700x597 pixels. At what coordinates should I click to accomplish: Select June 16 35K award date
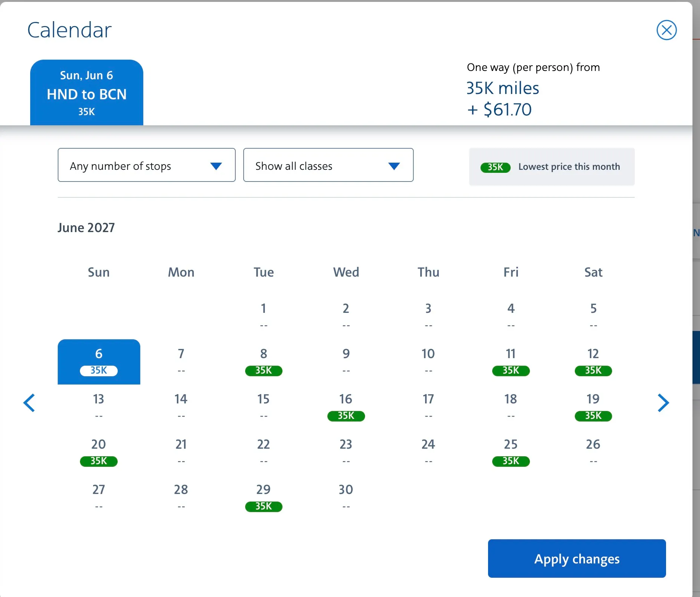coord(346,407)
